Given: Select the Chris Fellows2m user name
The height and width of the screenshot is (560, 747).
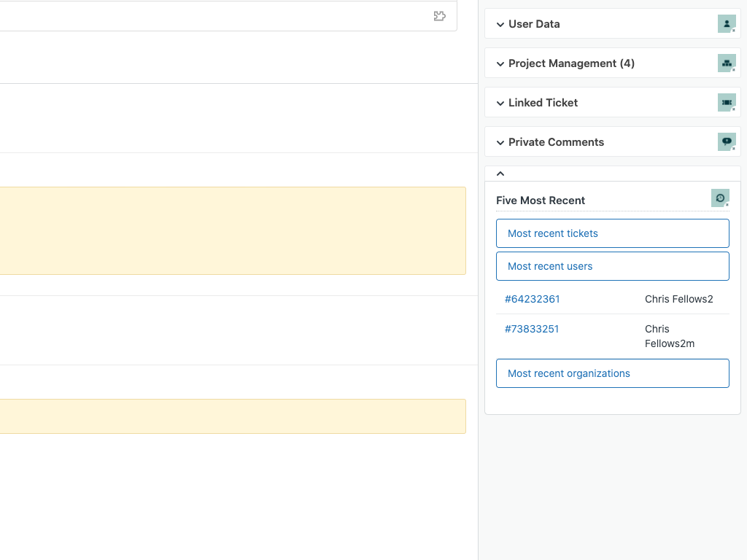Looking at the screenshot, I should [669, 336].
